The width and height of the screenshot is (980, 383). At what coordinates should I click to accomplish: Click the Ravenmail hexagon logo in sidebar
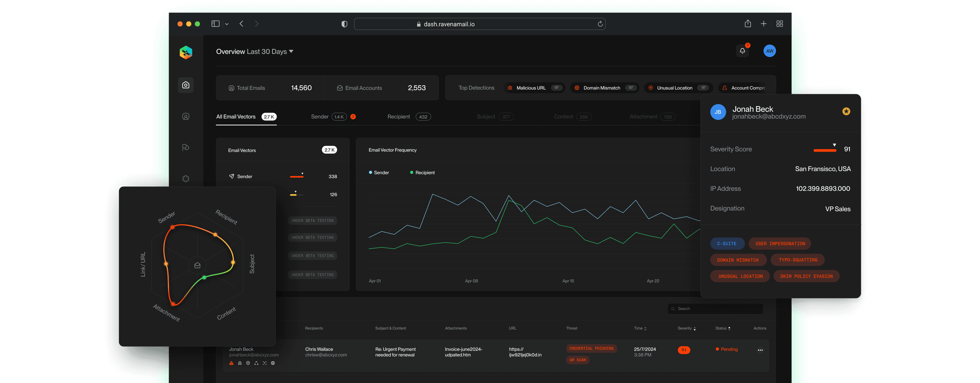tap(186, 53)
